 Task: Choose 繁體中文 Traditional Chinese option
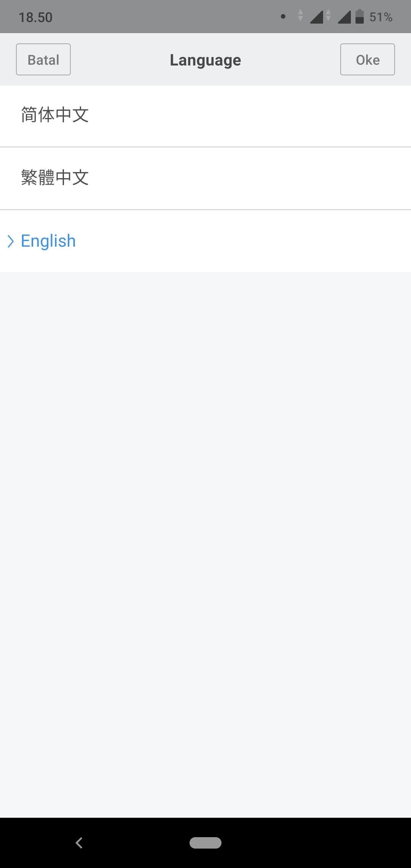click(x=205, y=178)
